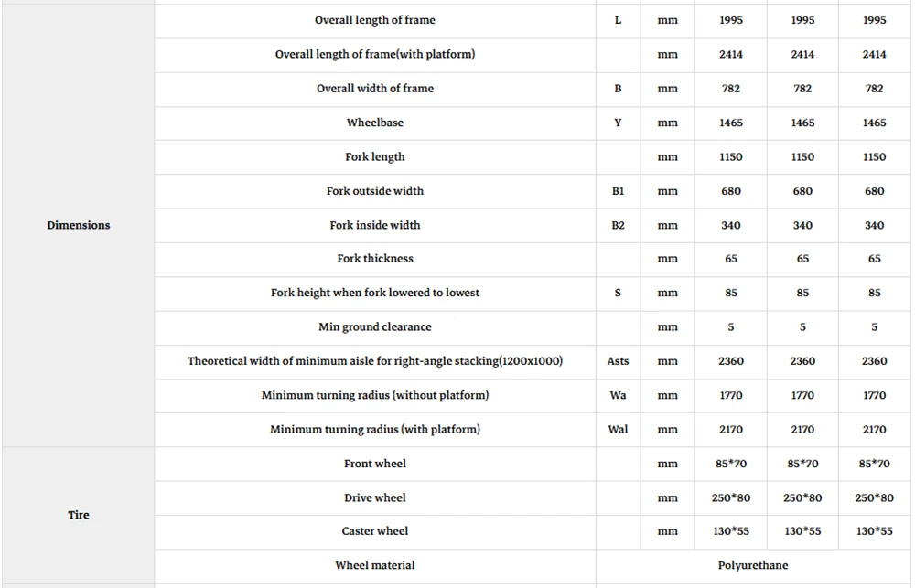The height and width of the screenshot is (588, 915).
Task: Click the Asts symbol cell
Action: point(618,361)
